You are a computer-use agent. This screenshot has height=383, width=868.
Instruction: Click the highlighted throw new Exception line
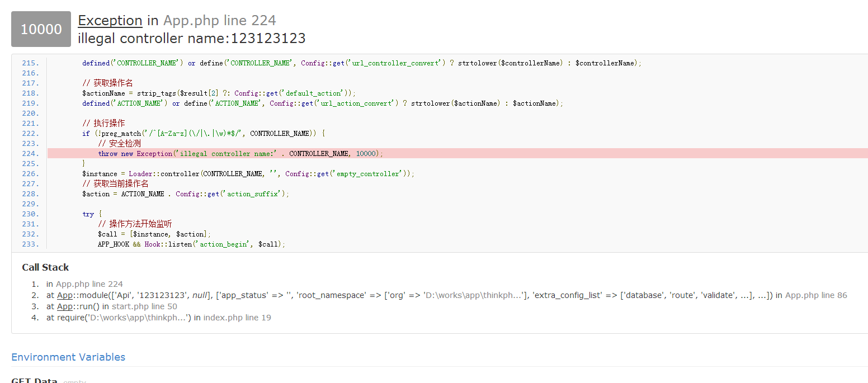pyautogui.click(x=240, y=154)
